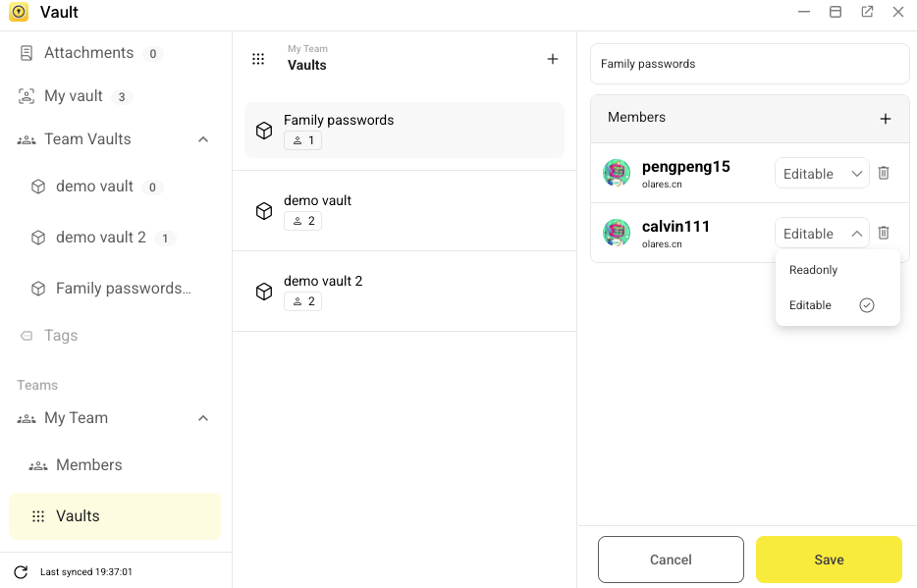Viewport: 917px width, 588px height.
Task: Create a new vault with plus icon
Action: 552,59
